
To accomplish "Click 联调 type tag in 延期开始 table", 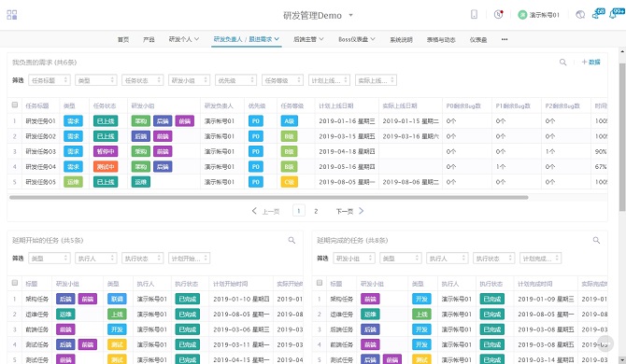I will tap(117, 299).
